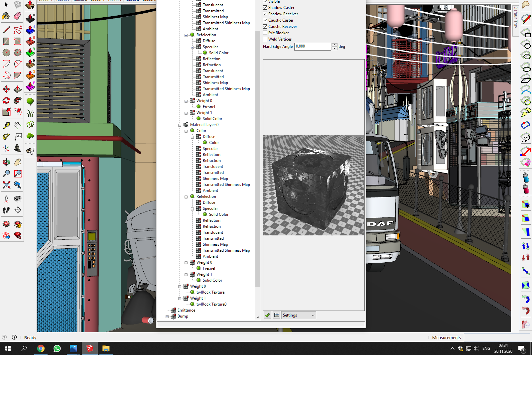Select the Emittance tree item

(x=186, y=310)
